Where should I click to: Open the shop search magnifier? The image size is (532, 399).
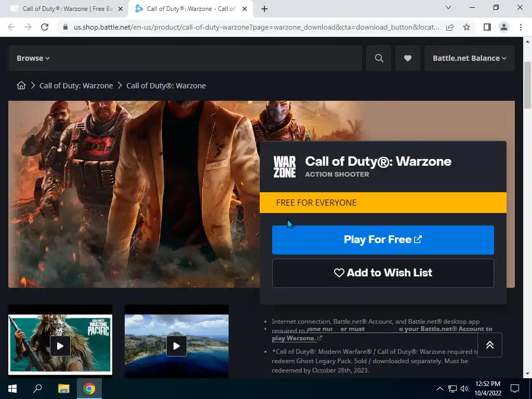click(379, 58)
